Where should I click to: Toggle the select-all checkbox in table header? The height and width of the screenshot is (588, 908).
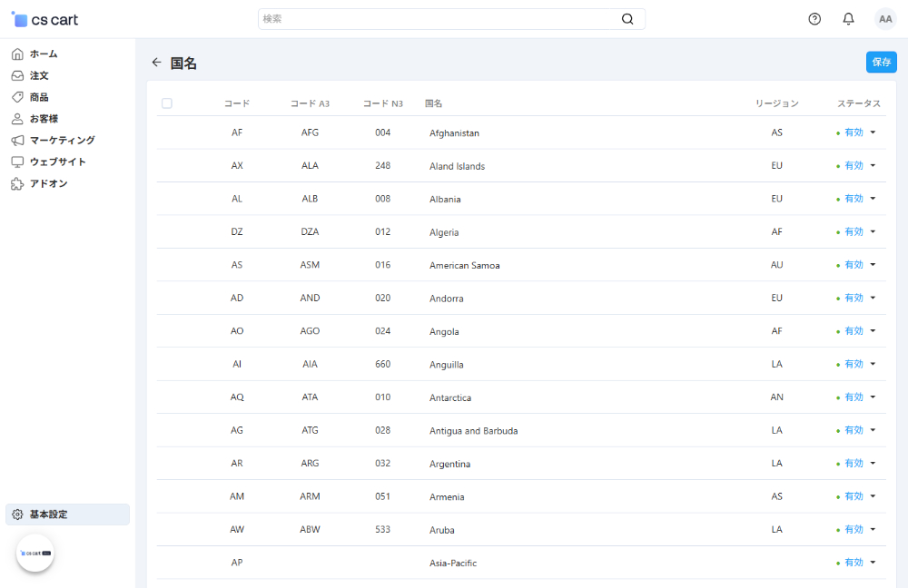167,103
